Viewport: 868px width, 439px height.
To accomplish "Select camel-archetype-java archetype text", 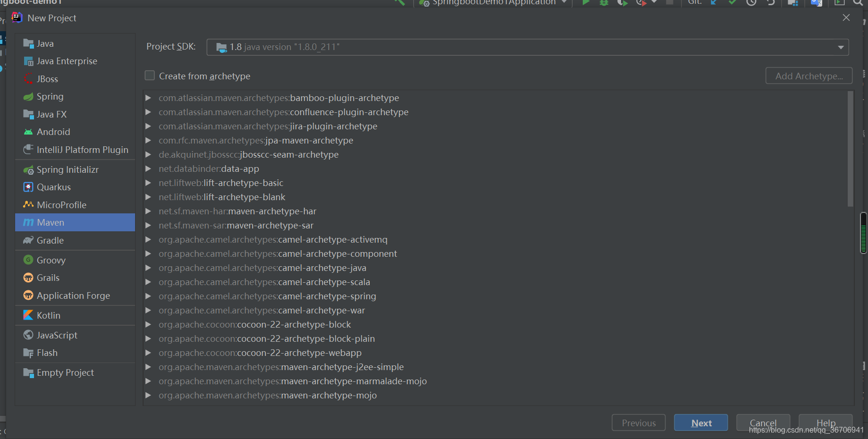I will coord(322,268).
